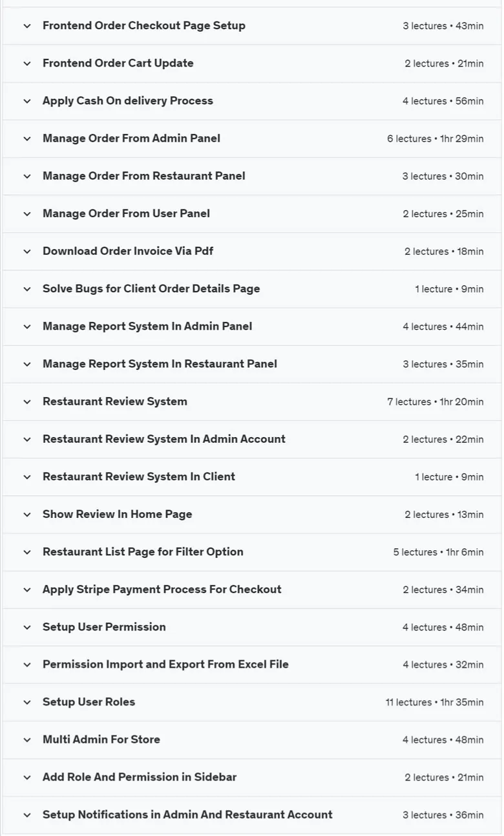This screenshot has width=504, height=836.
Task: Click the '4 lectures • 56min' label
Action: pos(443,102)
